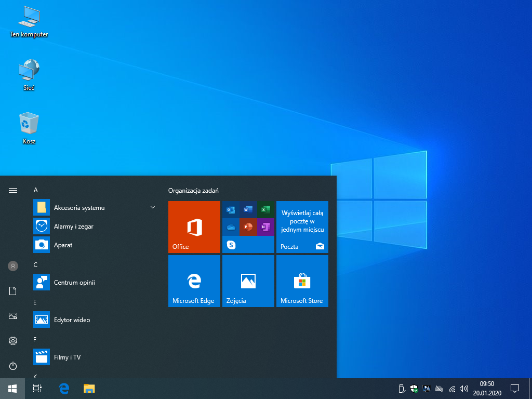Jump to letter E section header
Image resolution: width=532 pixels, height=399 pixels.
35,302
